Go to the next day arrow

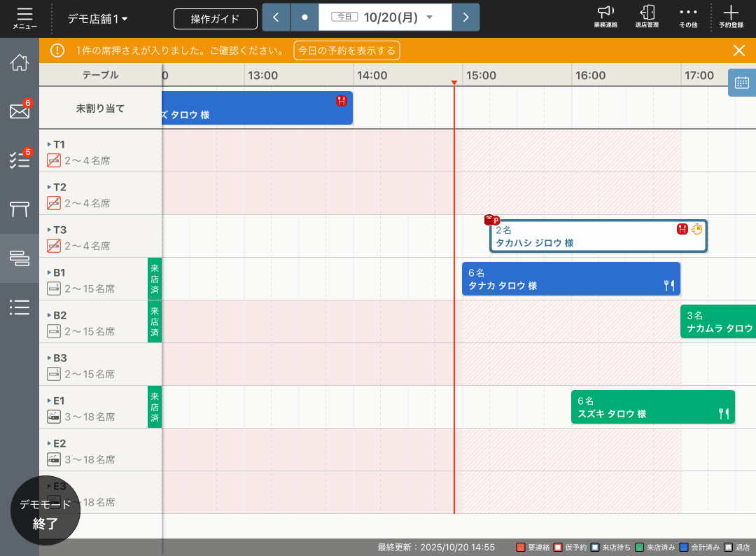pyautogui.click(x=465, y=17)
